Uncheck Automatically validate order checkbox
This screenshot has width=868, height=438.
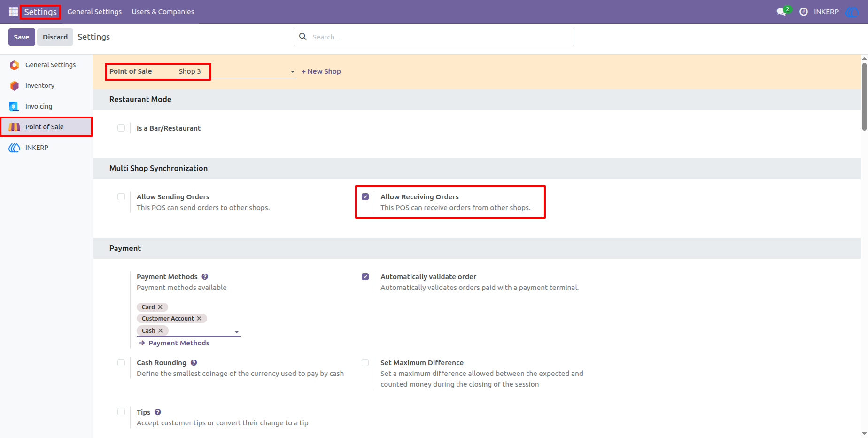(x=365, y=277)
